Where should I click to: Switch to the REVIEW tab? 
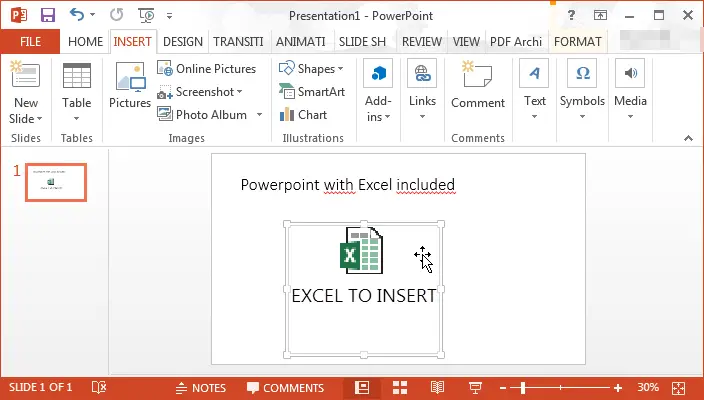422,42
